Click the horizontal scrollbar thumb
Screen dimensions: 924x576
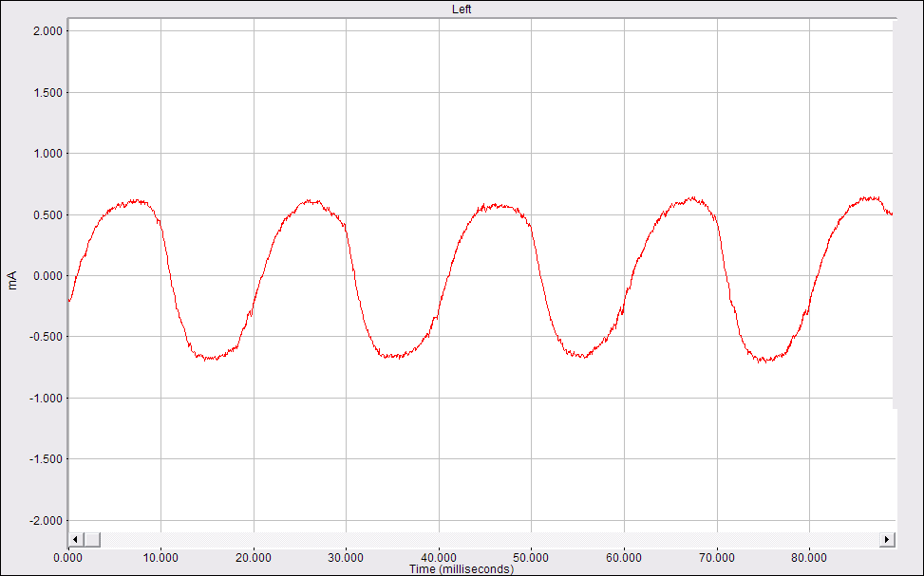(x=92, y=540)
